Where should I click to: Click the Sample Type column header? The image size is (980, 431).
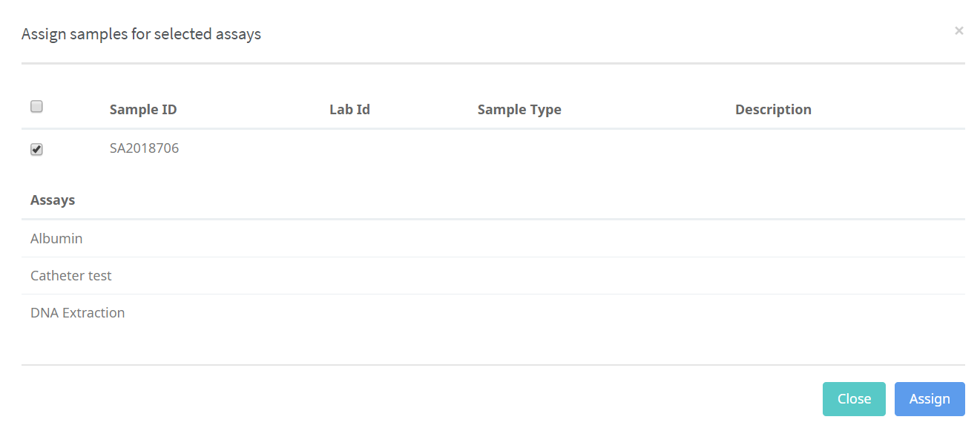519,109
